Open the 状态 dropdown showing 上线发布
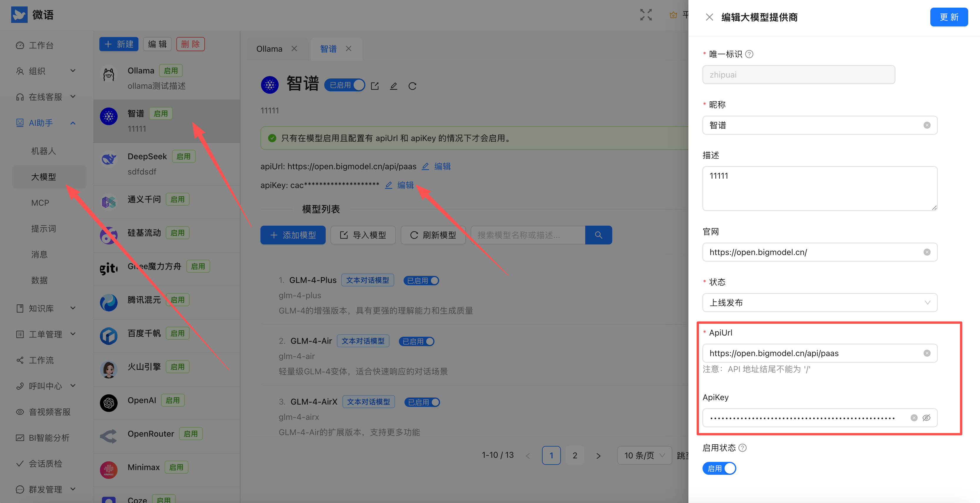 820,303
